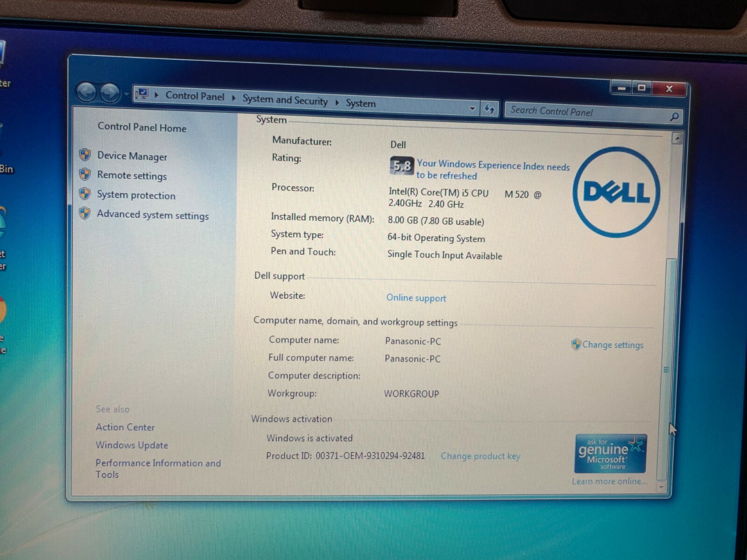Click the shield icon next to Change settings

tap(576, 344)
